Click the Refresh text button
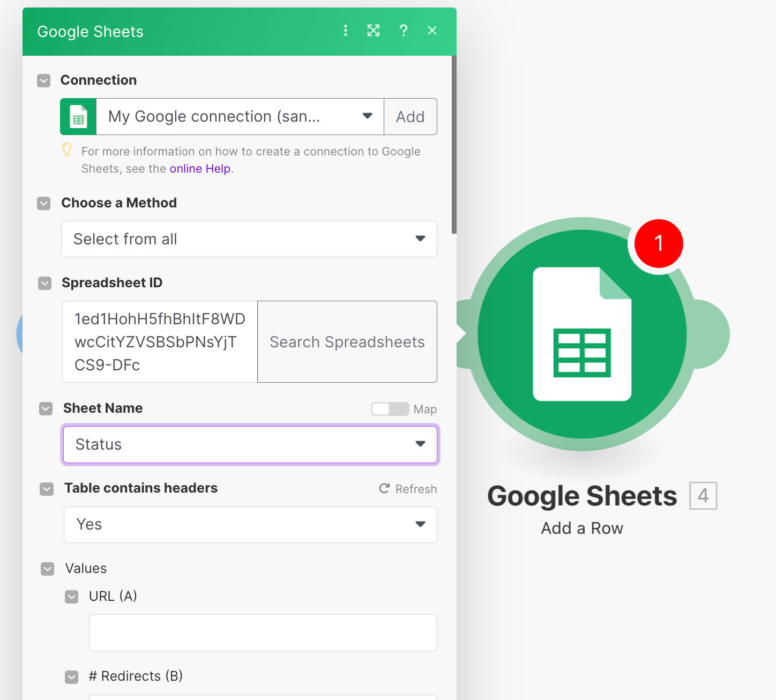The height and width of the screenshot is (700, 776). (x=416, y=489)
